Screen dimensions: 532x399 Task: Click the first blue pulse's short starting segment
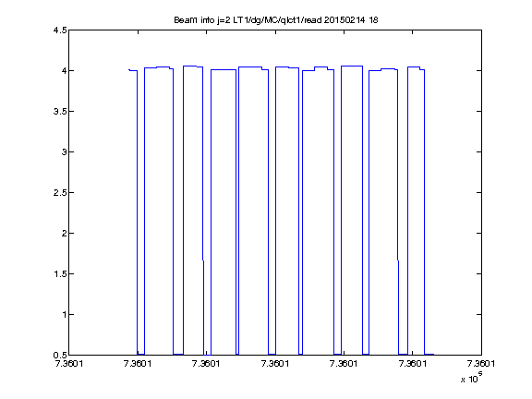click(x=133, y=70)
